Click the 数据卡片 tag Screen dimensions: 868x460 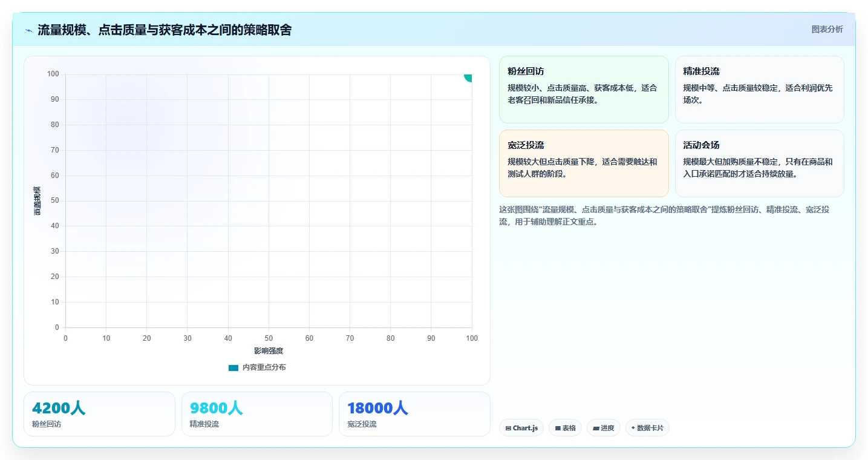tap(647, 428)
